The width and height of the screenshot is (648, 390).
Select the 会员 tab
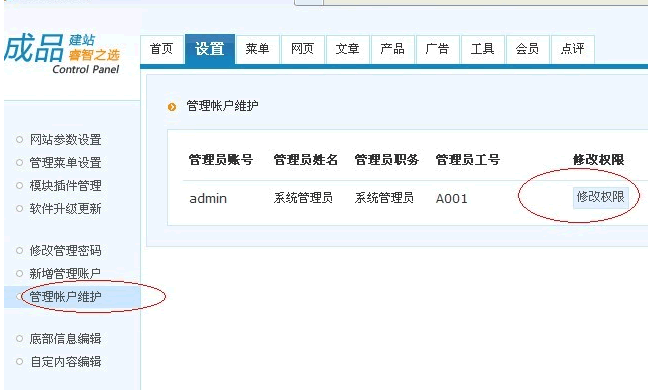528,49
